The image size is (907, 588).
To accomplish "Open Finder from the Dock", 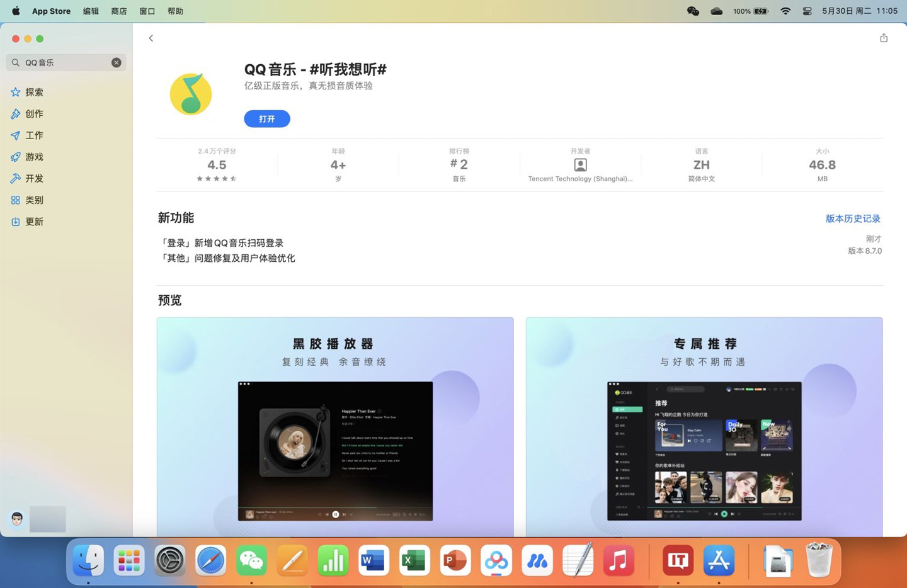I will tap(88, 560).
